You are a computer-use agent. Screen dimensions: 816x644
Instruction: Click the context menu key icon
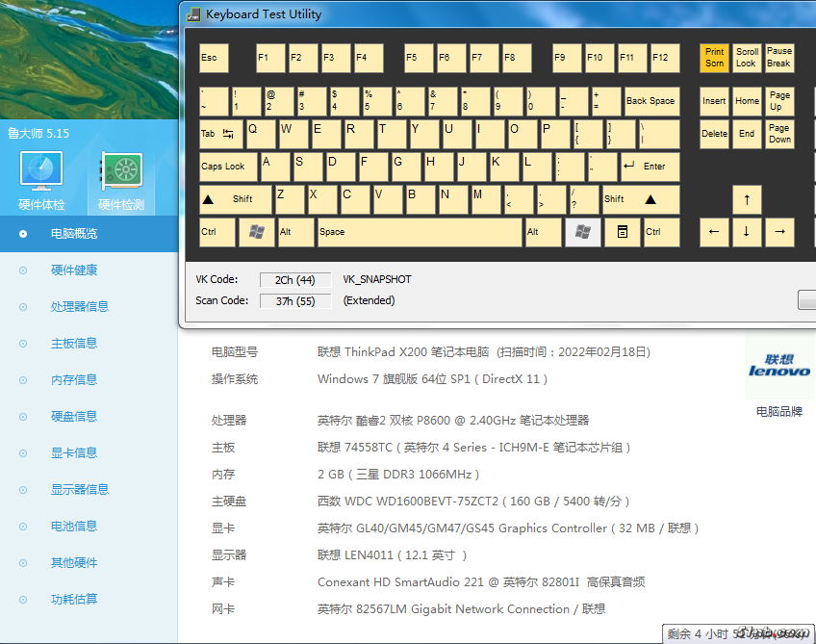[x=623, y=231]
